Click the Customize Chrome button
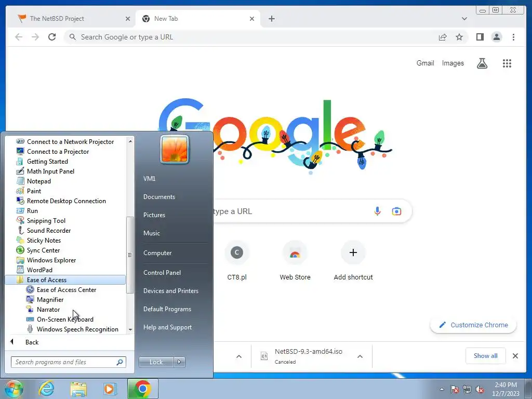This screenshot has width=532, height=399. (473, 325)
